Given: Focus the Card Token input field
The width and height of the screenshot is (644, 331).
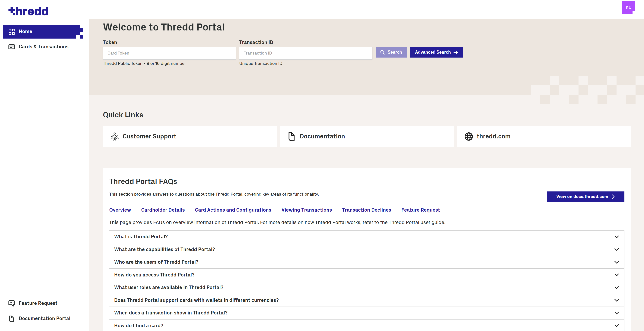Looking at the screenshot, I should coord(169,53).
